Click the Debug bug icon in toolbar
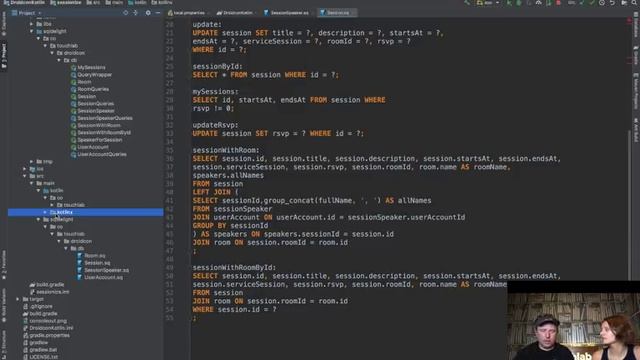 [x=519, y=2]
